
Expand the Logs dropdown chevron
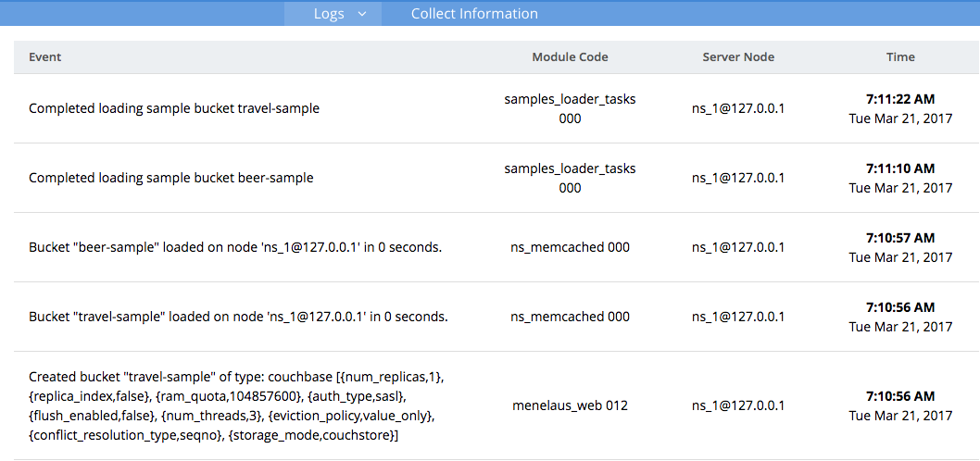click(362, 14)
